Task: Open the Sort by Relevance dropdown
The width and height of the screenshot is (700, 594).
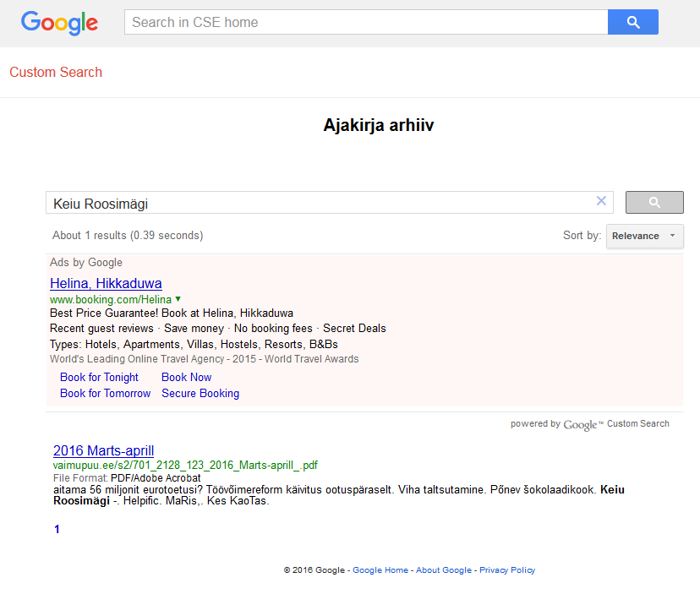Action: pos(644,236)
